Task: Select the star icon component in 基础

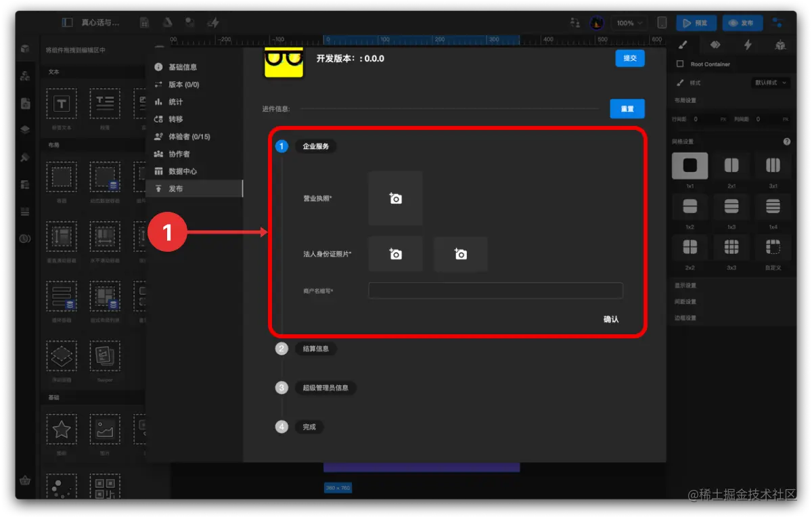Action: pos(62,429)
